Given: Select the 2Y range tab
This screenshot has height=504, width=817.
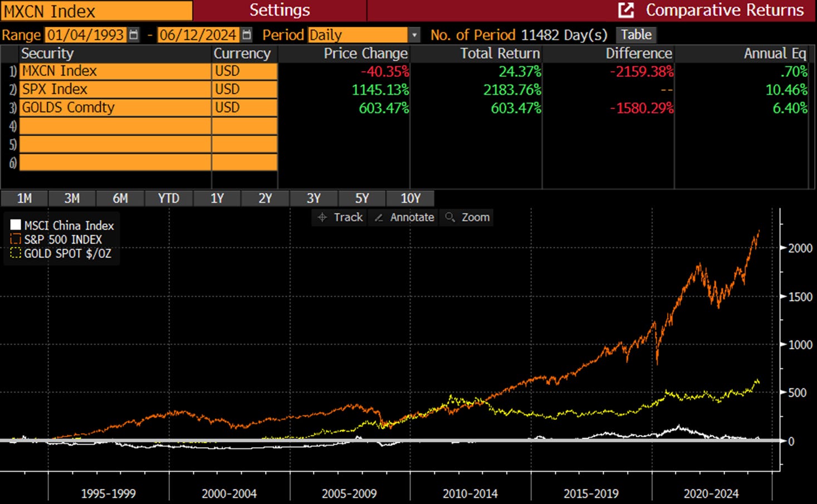Looking at the screenshot, I should click(265, 198).
